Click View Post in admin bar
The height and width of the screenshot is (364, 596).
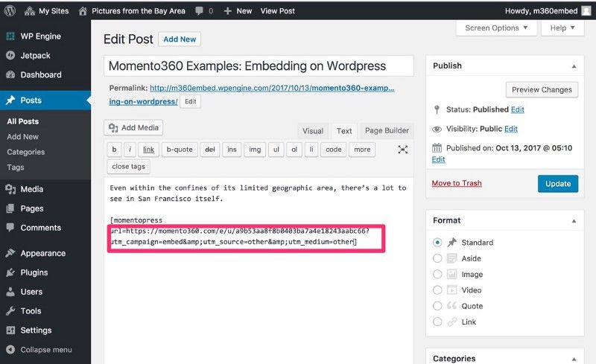(x=277, y=11)
